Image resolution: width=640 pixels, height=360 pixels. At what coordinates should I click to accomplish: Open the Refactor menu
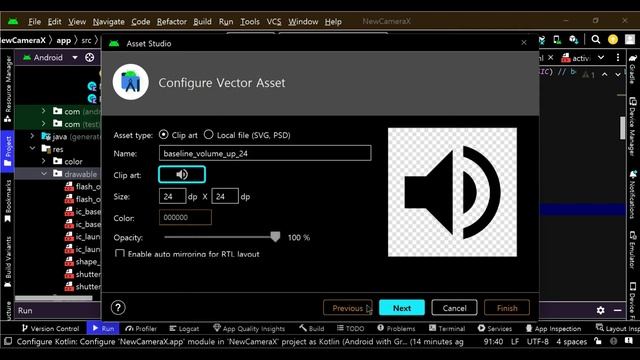click(171, 22)
